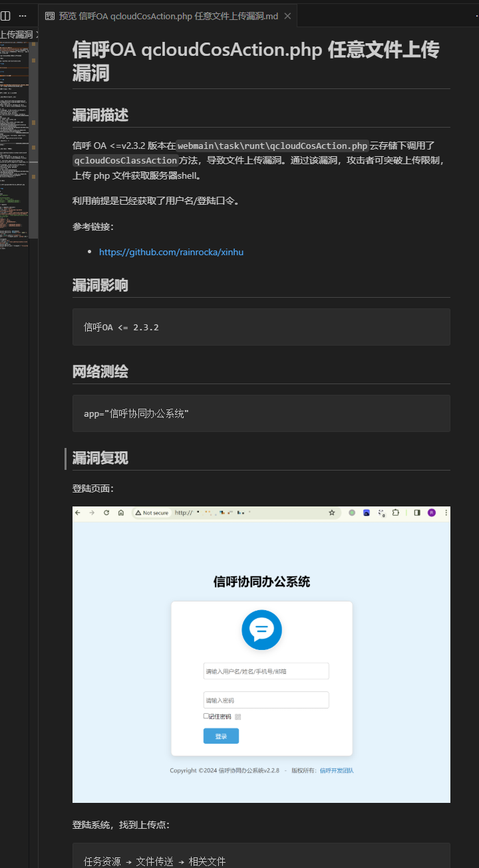Click the blue chat bubble logo on login card
Viewport: 479px width, 868px height.
pos(261,630)
